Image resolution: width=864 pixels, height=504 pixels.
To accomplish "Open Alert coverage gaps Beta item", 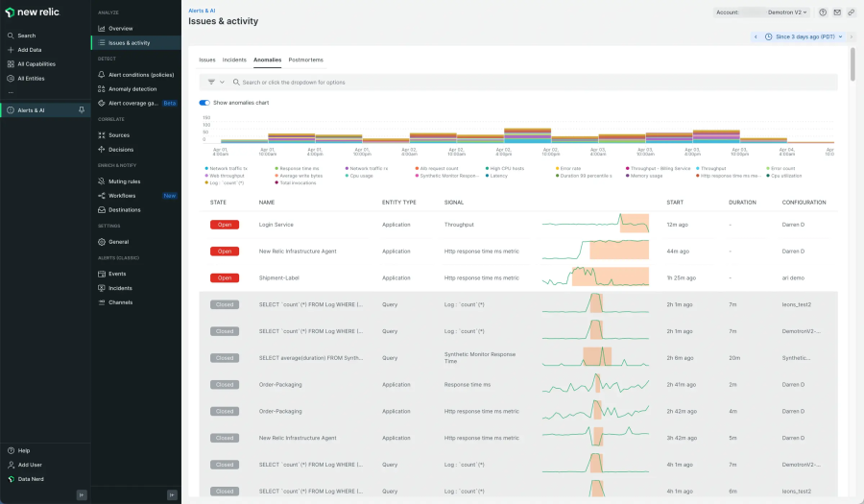I will (x=136, y=103).
